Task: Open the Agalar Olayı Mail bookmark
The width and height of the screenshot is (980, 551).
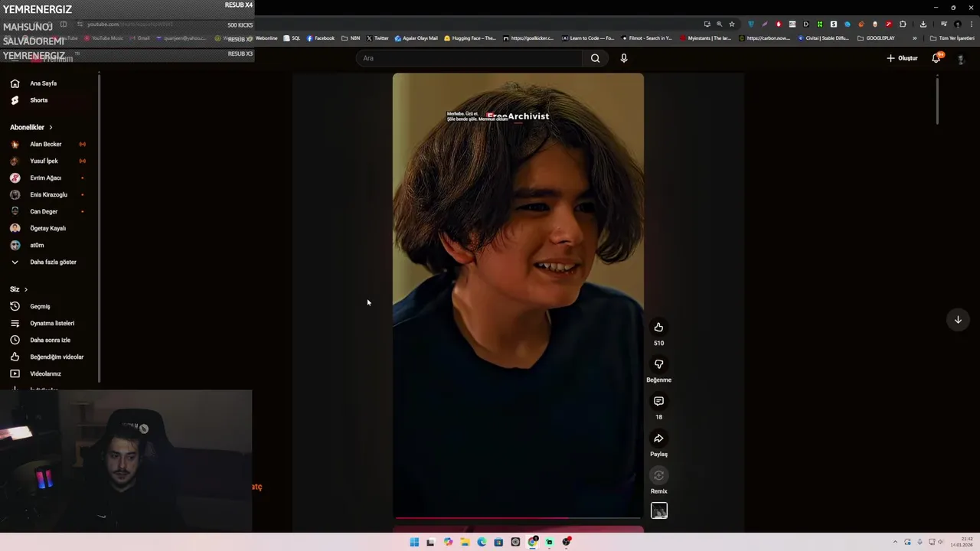Action: tap(416, 38)
